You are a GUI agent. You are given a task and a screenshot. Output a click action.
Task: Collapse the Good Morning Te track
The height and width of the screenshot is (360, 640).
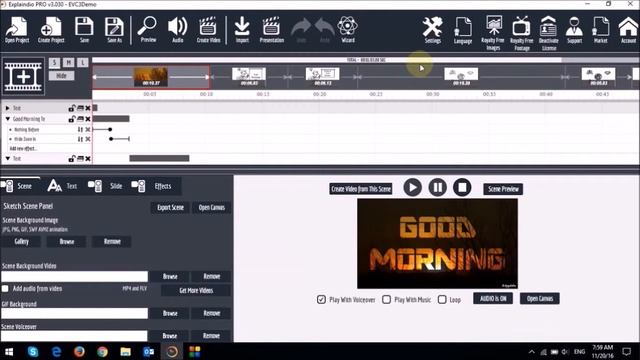[7, 119]
